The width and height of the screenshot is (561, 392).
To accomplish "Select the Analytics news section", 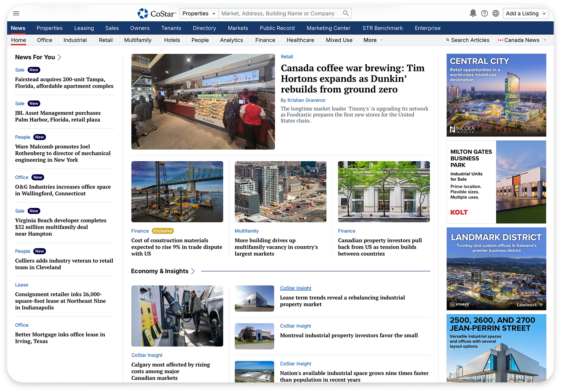I will tap(231, 40).
